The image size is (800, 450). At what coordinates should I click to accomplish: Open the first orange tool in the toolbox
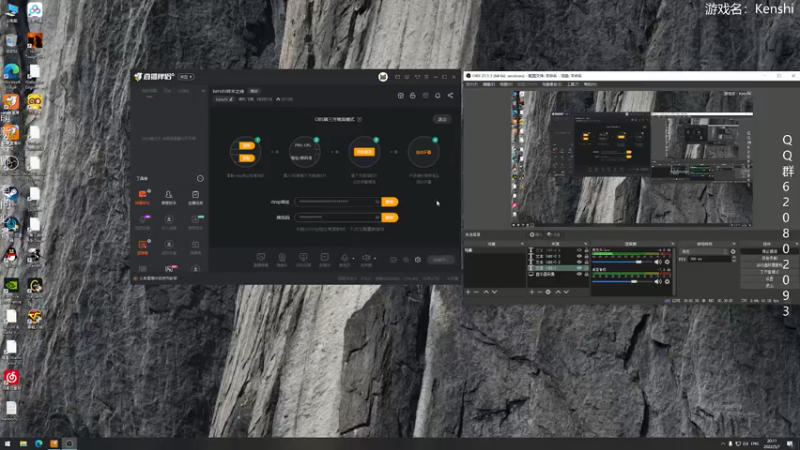pyautogui.click(x=142, y=194)
